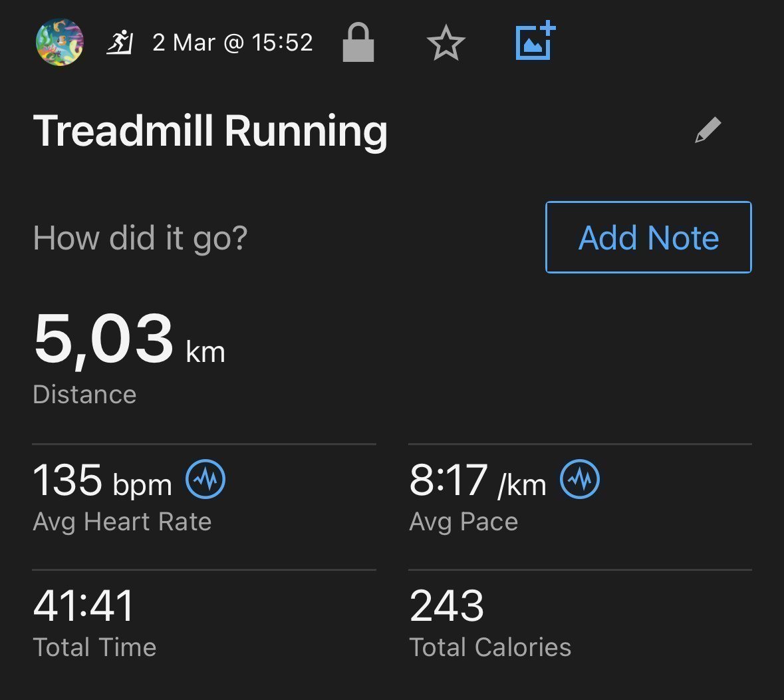Select the 5,03 km distance value
The image size is (784, 700).
click(x=129, y=339)
